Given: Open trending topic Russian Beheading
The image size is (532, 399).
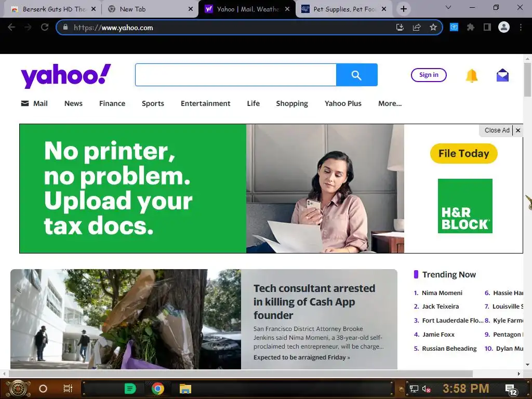Looking at the screenshot, I should [x=449, y=349].
